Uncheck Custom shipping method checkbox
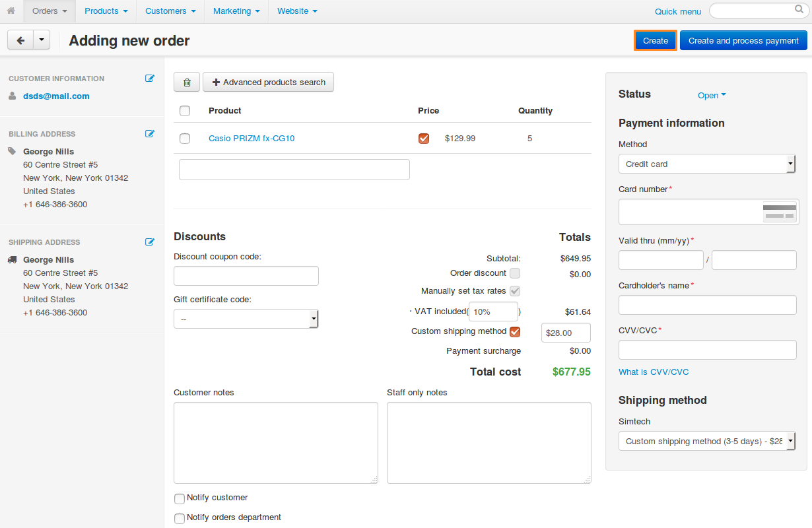Screen dimensions: 812x528 pos(515,332)
